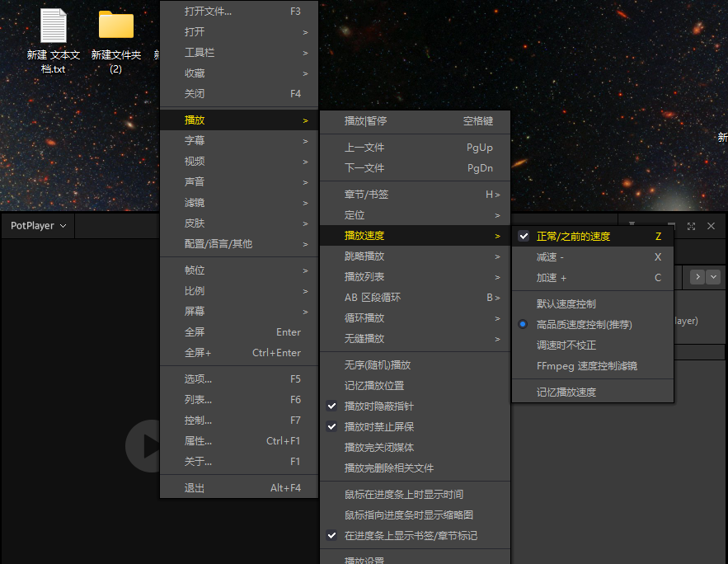Expand the 声音 submenu

pos(239,182)
